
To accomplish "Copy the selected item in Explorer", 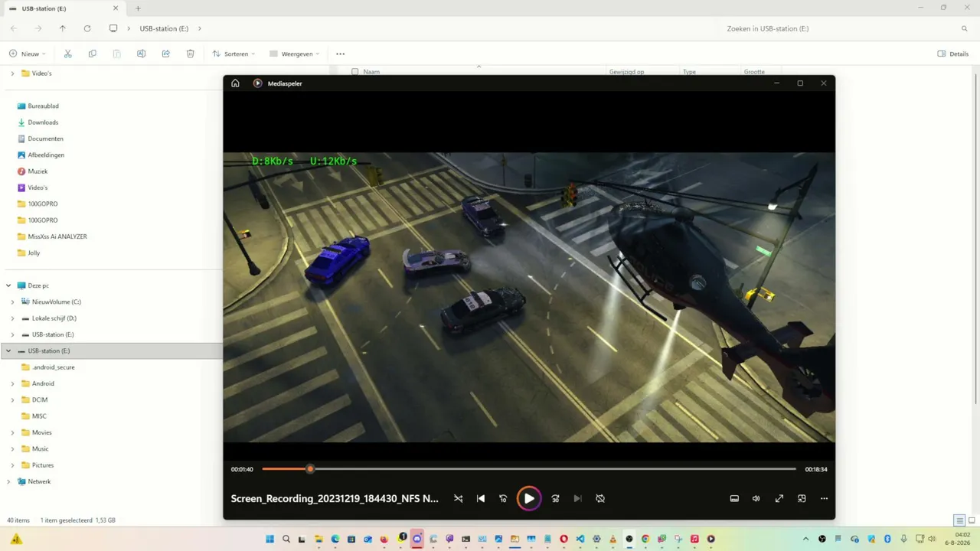I will [93, 54].
